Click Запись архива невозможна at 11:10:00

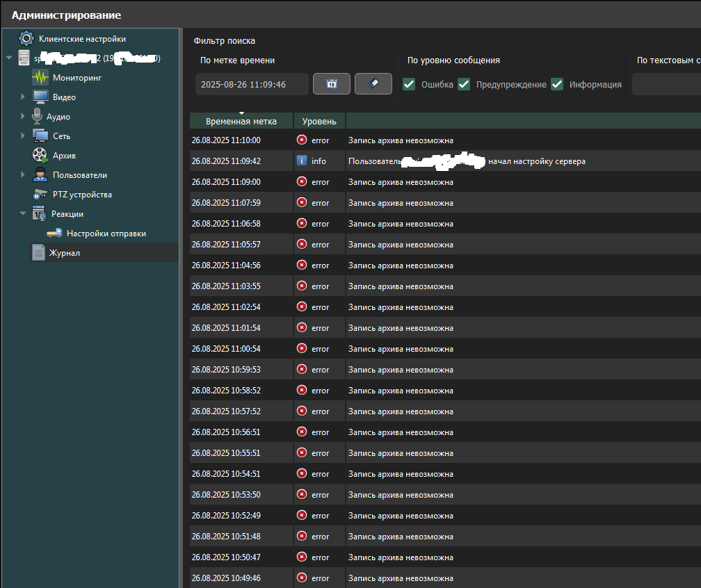coord(401,140)
